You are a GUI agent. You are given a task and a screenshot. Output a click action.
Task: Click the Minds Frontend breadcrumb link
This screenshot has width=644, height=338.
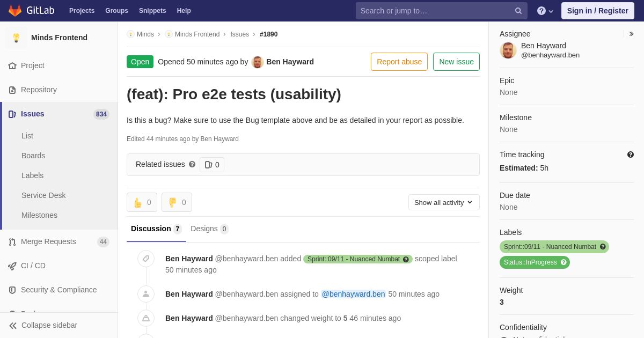[x=197, y=34]
